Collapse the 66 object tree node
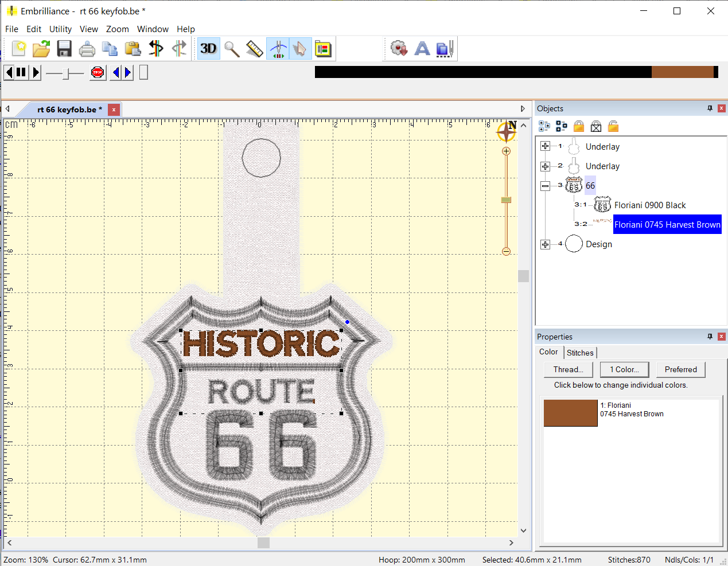The image size is (728, 566). (x=545, y=186)
